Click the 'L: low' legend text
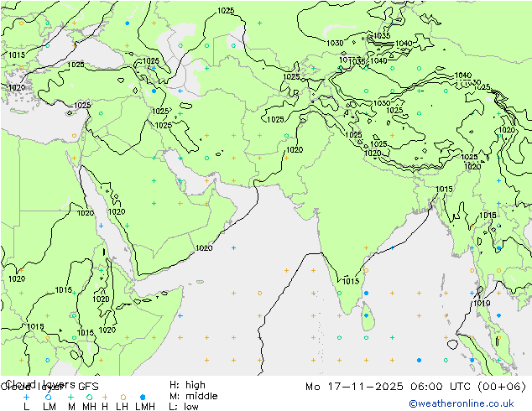Screen dimensions: 532x411 pyautogui.click(x=184, y=407)
